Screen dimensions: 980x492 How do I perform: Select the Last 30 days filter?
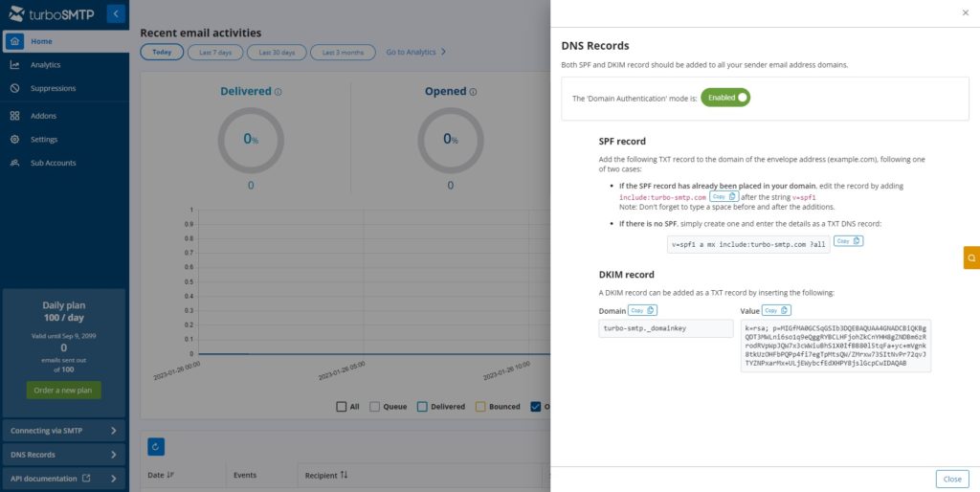277,52
